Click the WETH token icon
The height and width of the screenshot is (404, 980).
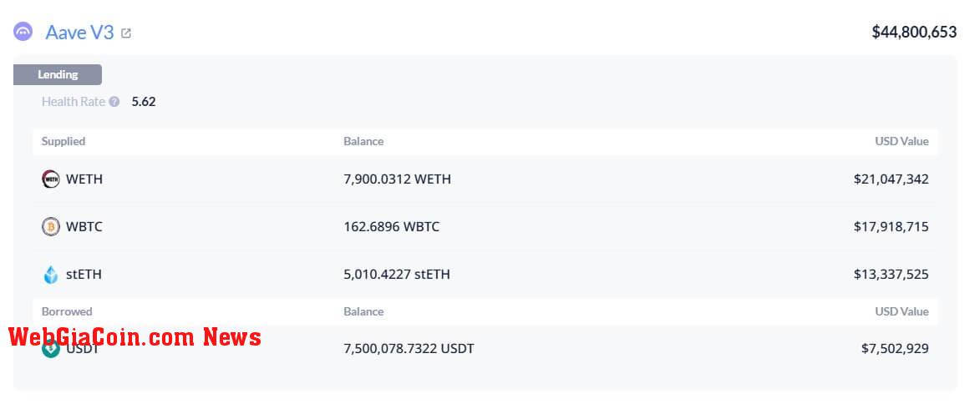51,179
